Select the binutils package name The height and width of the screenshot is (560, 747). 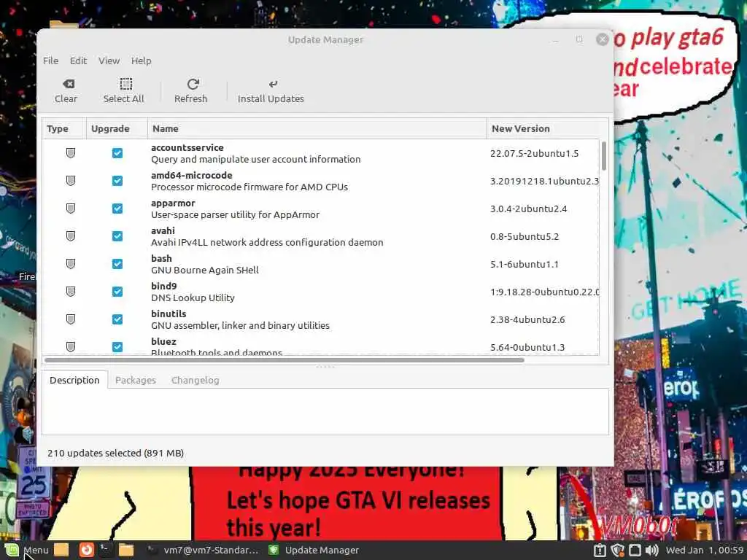(169, 314)
